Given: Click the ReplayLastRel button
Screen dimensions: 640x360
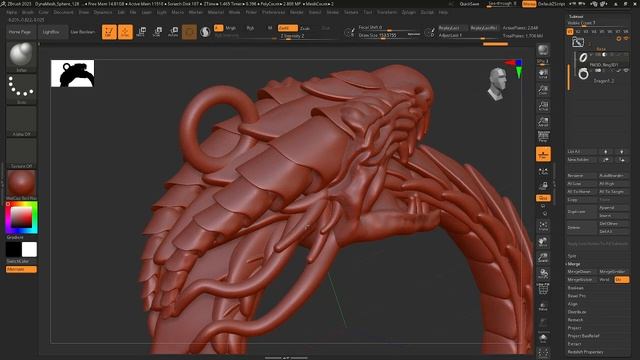Looking at the screenshot, I should [484, 28].
